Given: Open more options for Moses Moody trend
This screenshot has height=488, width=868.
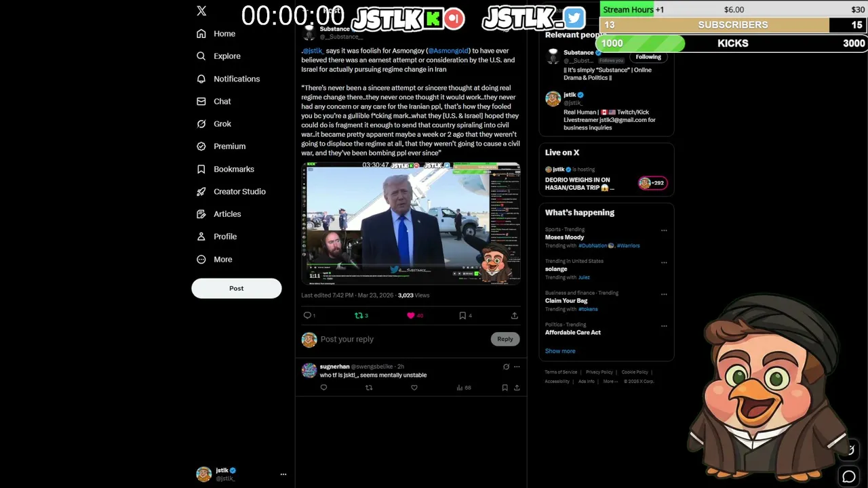Looking at the screenshot, I should tap(664, 230).
